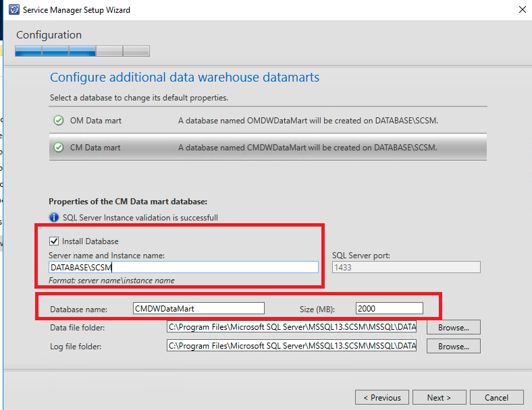Click the Data file folder path field
Screen dimensions: 532x410
pos(292,327)
